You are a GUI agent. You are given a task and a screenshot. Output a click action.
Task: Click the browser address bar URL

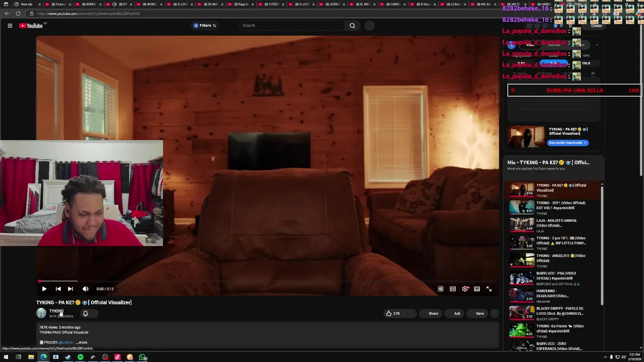[x=88, y=14]
